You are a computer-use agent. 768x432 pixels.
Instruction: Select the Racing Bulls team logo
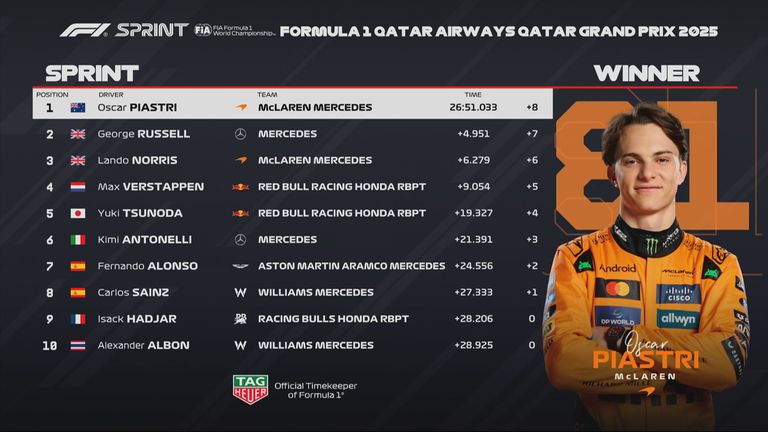coord(240,319)
